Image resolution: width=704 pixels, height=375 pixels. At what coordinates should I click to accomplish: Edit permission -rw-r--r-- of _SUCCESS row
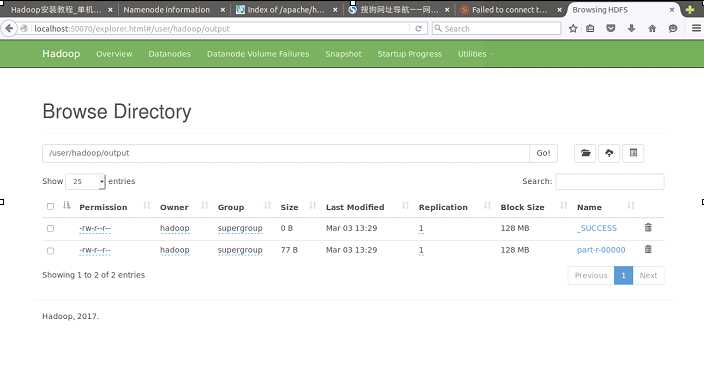pyautogui.click(x=95, y=229)
